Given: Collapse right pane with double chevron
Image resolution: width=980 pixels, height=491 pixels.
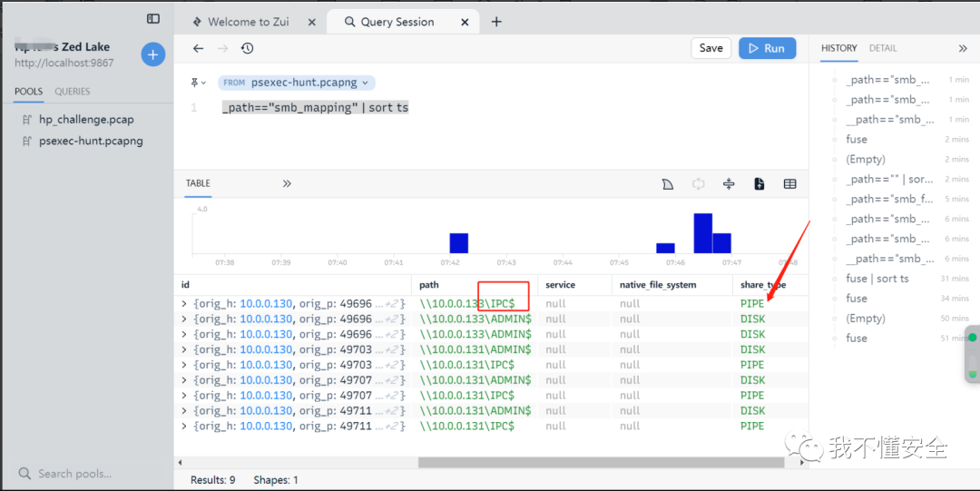Looking at the screenshot, I should [963, 48].
